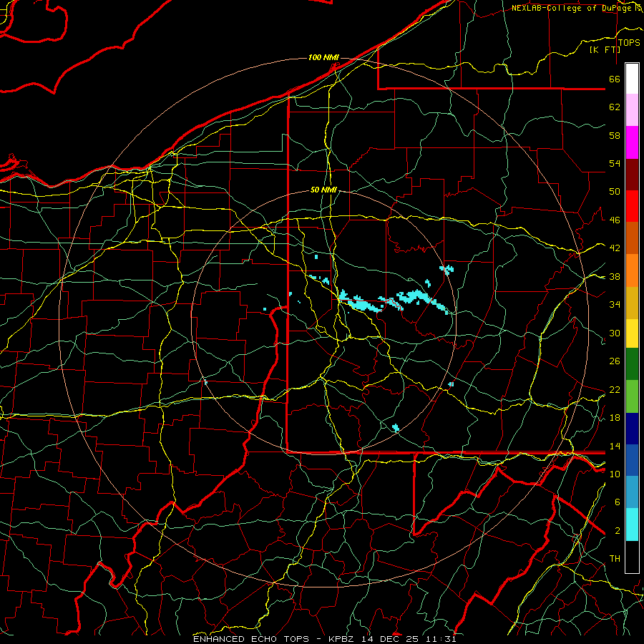Click the "K FT" units label
Image resolution: width=644 pixels, height=644 pixels.
point(605,49)
